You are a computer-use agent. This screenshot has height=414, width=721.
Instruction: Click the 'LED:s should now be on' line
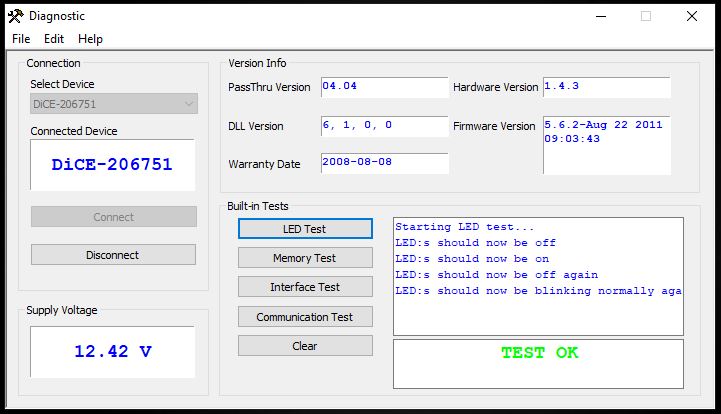pos(472,259)
